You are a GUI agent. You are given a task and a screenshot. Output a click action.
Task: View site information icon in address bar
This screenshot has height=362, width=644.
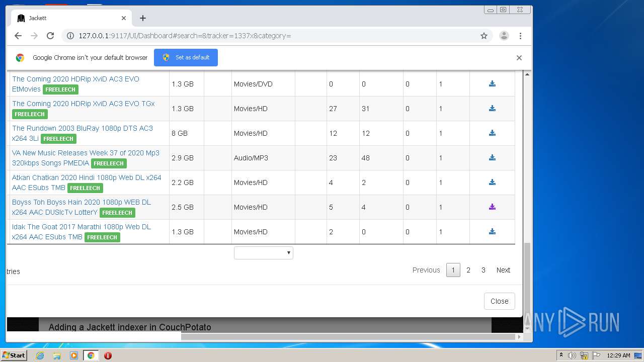pyautogui.click(x=70, y=36)
